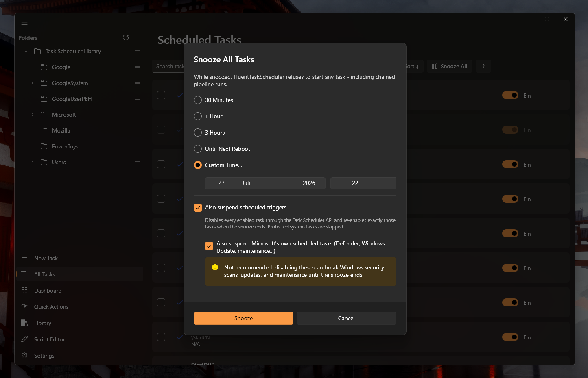Screen dimensions: 588x378
Task: Select the GoogleUserPEH folder icon
Action: point(44,99)
